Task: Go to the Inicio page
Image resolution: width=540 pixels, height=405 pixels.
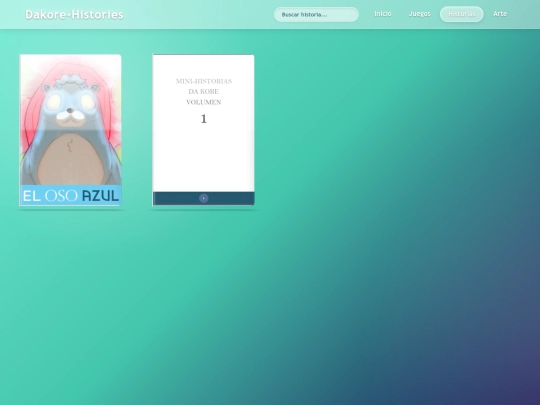Action: click(383, 14)
